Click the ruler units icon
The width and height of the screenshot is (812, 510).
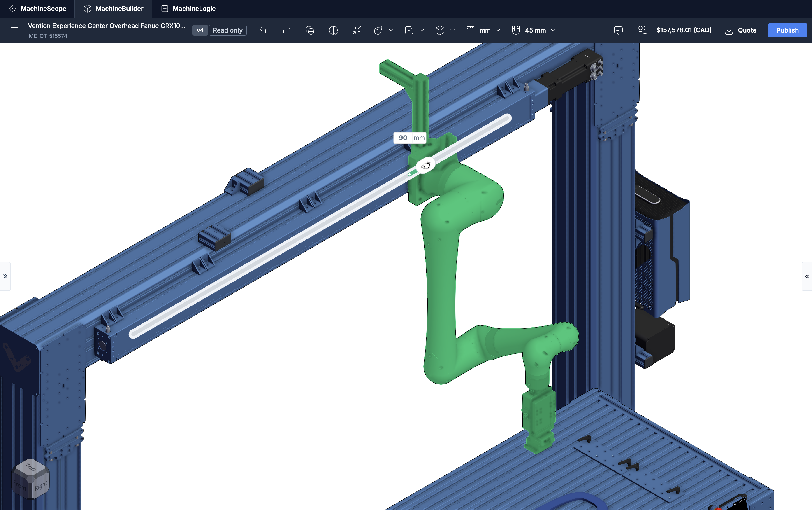click(470, 30)
